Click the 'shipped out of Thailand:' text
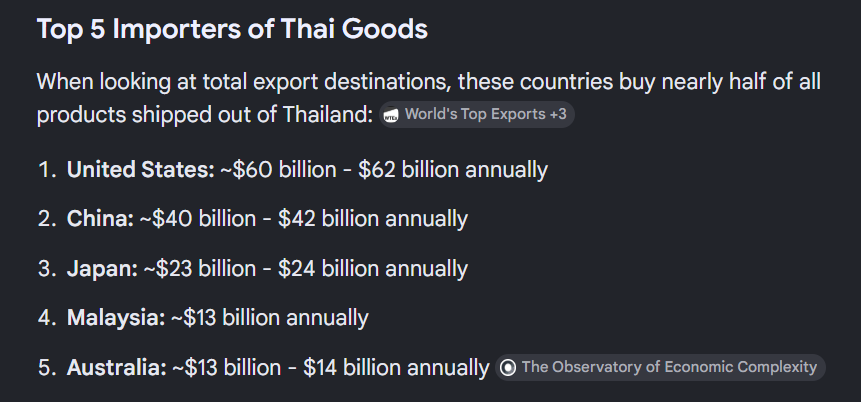 (253, 115)
